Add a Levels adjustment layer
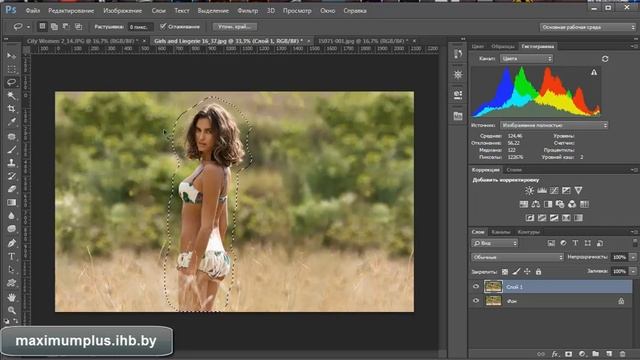This screenshot has width=640, height=360. pos(542,190)
